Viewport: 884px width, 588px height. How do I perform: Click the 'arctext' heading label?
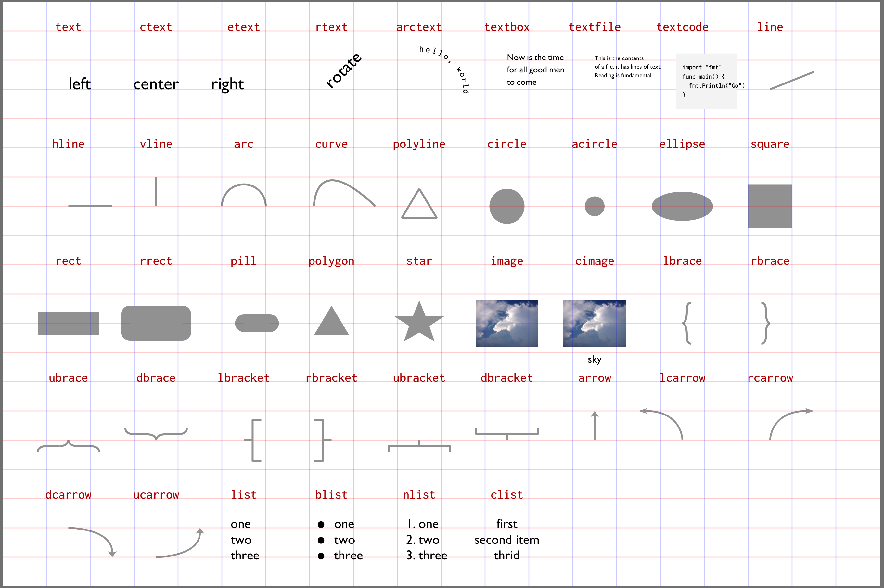click(419, 27)
